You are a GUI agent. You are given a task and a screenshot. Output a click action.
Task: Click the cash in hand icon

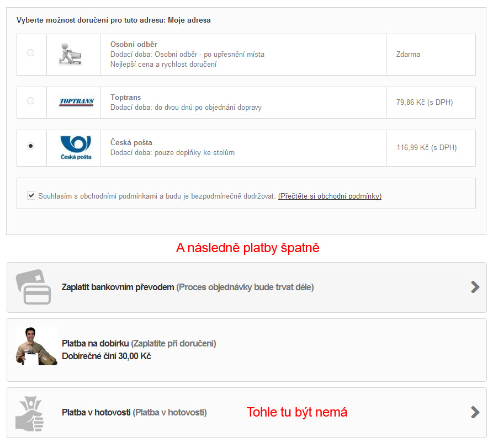(x=30, y=413)
